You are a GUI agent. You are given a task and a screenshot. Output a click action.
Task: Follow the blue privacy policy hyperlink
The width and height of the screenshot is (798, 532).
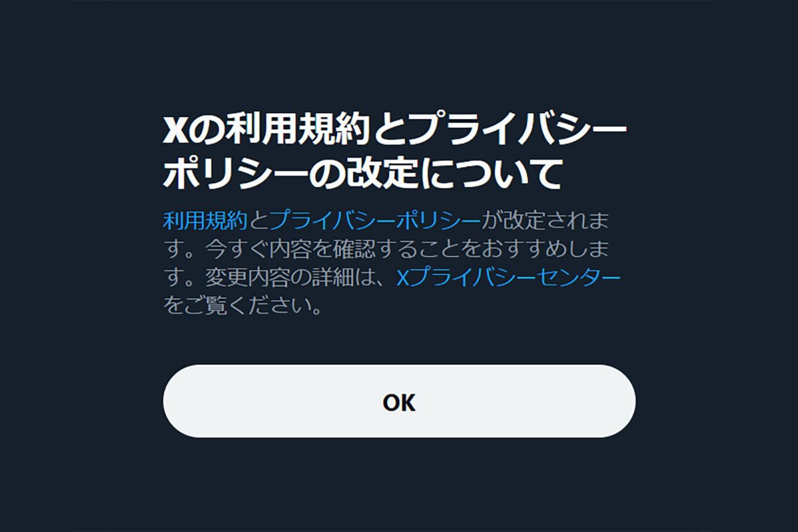[374, 220]
